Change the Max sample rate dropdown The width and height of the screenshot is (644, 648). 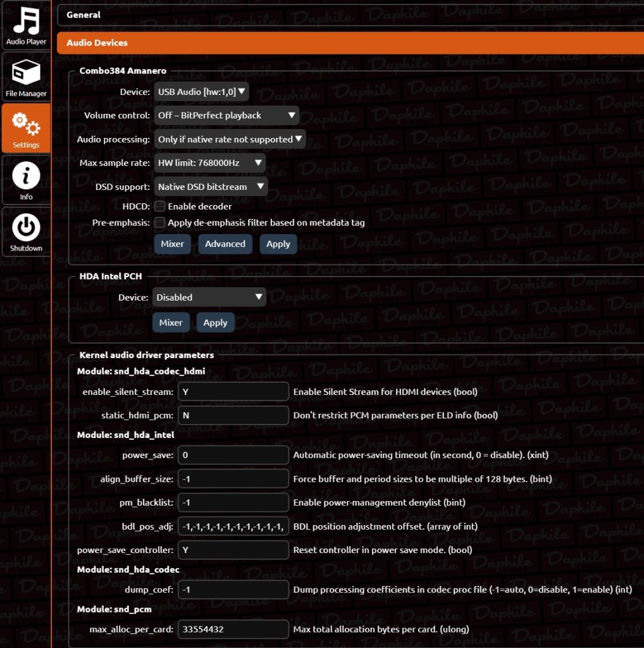coord(209,163)
